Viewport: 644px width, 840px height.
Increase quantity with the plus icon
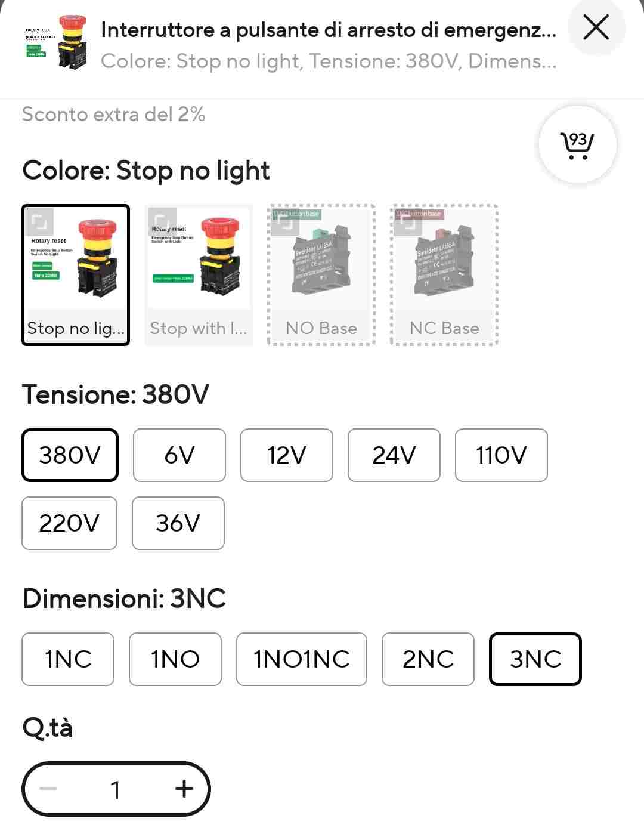tap(184, 789)
